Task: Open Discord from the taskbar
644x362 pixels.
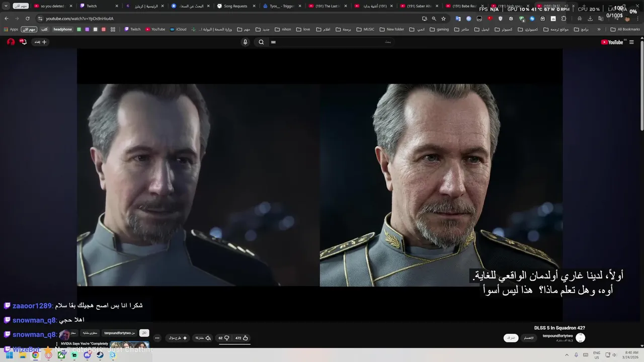Action: (87, 355)
